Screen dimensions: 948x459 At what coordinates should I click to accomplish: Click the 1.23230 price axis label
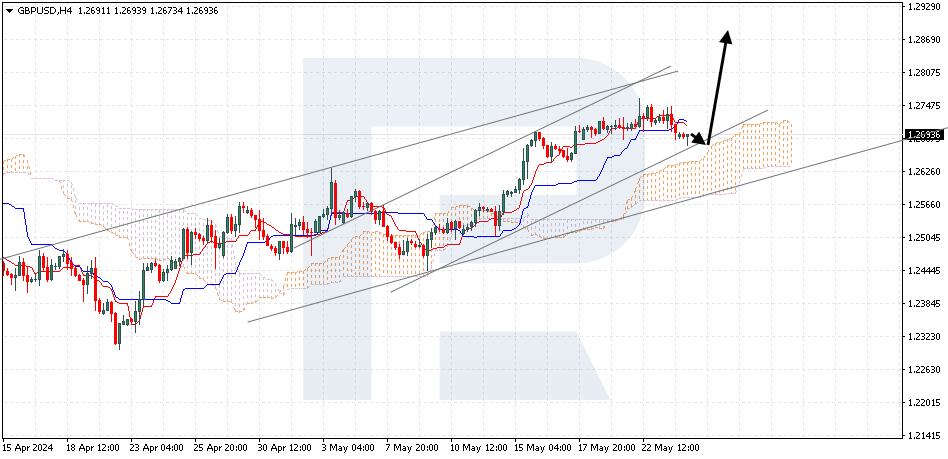[926, 336]
